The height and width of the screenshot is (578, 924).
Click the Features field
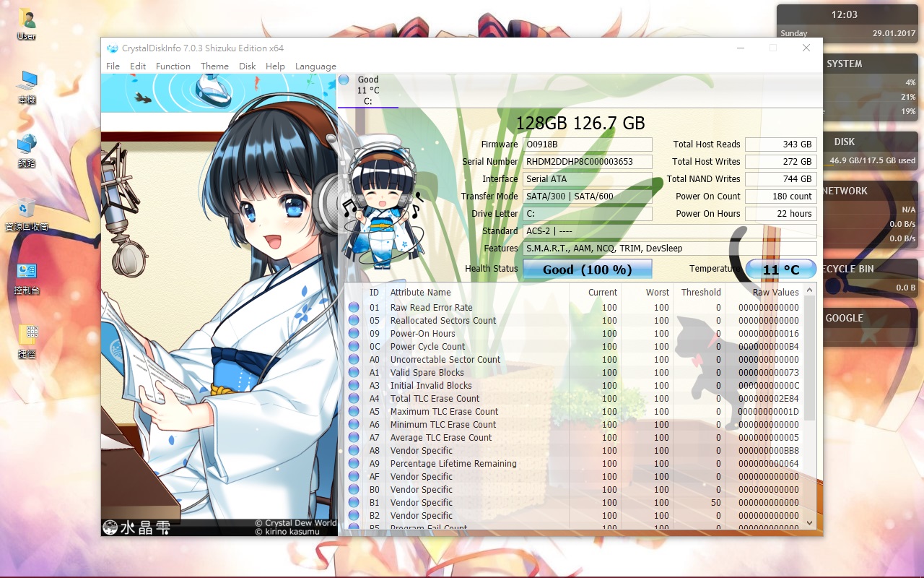pyautogui.click(x=669, y=249)
